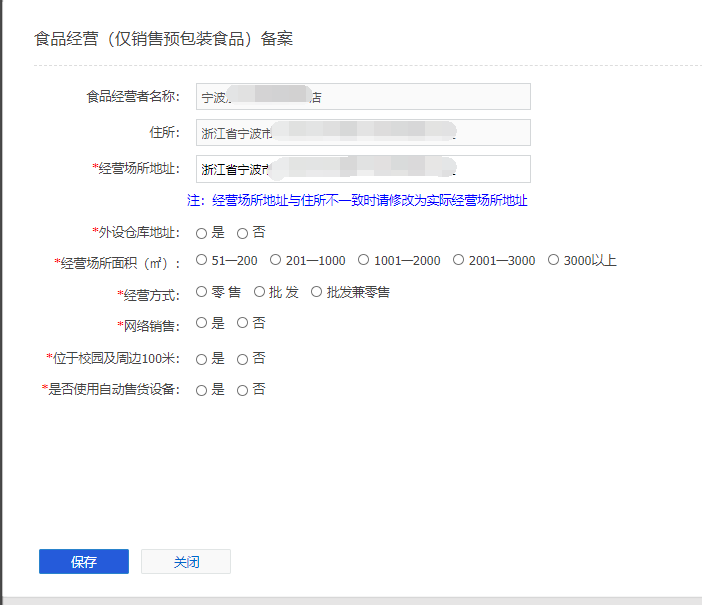Screen dimensions: 702x605
Task: Select 是 for 是否使用自动售货设备
Action: click(202, 390)
